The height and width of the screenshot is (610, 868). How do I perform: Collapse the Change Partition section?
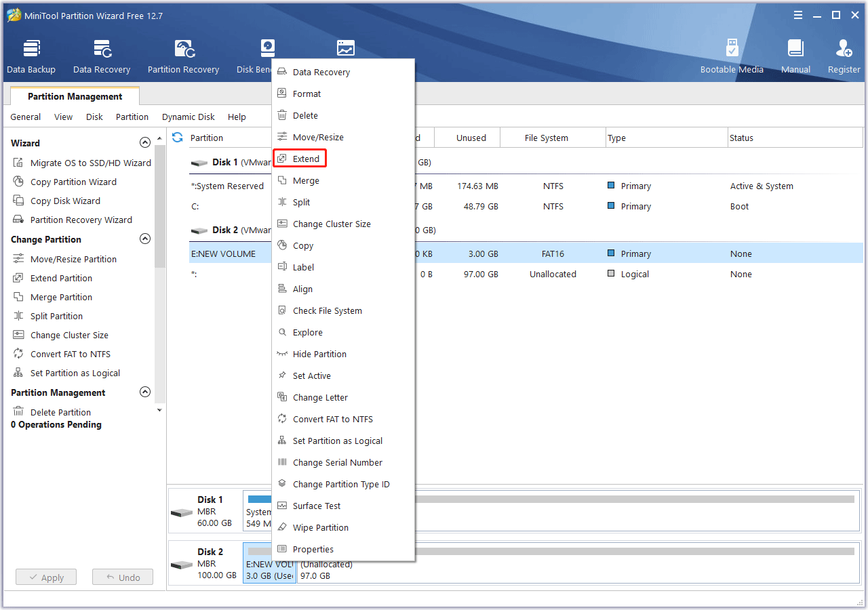pyautogui.click(x=144, y=239)
